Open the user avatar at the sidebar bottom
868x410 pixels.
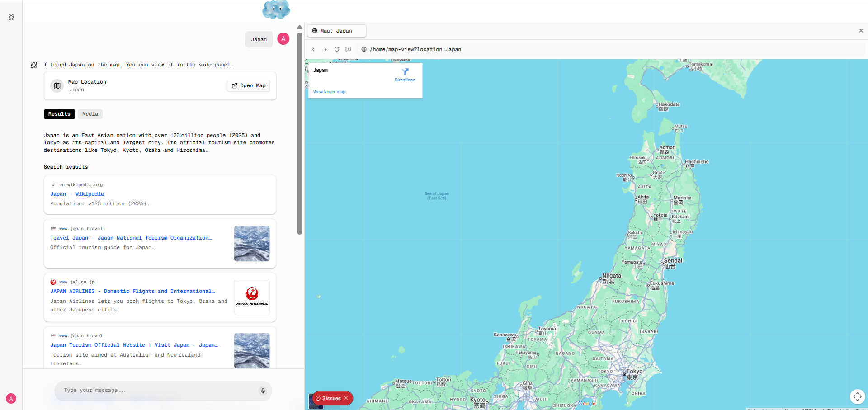[x=11, y=398]
